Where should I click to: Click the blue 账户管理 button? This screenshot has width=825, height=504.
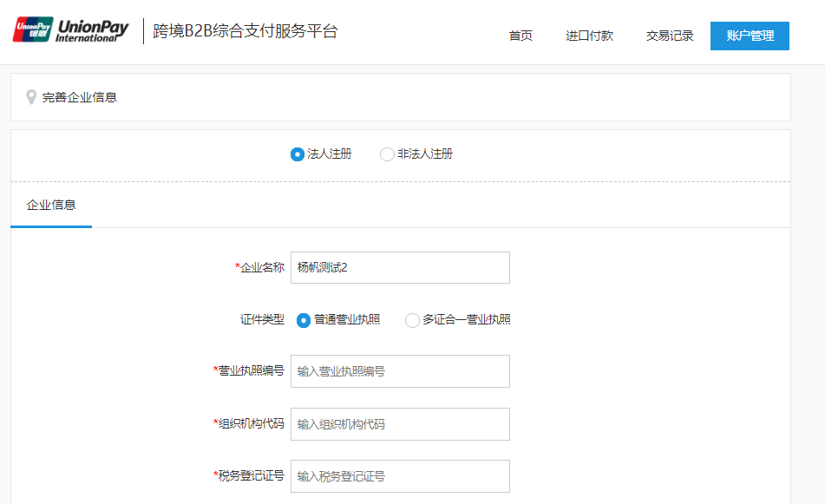[750, 36]
